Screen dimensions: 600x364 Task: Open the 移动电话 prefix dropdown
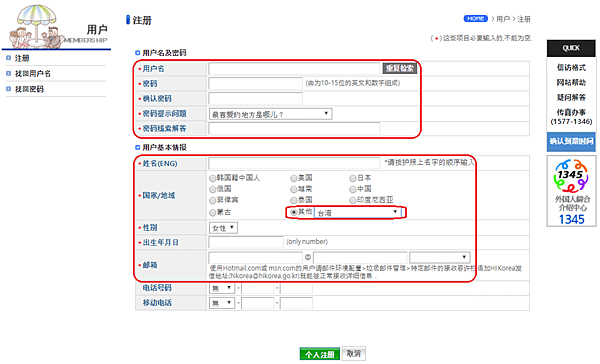(222, 303)
